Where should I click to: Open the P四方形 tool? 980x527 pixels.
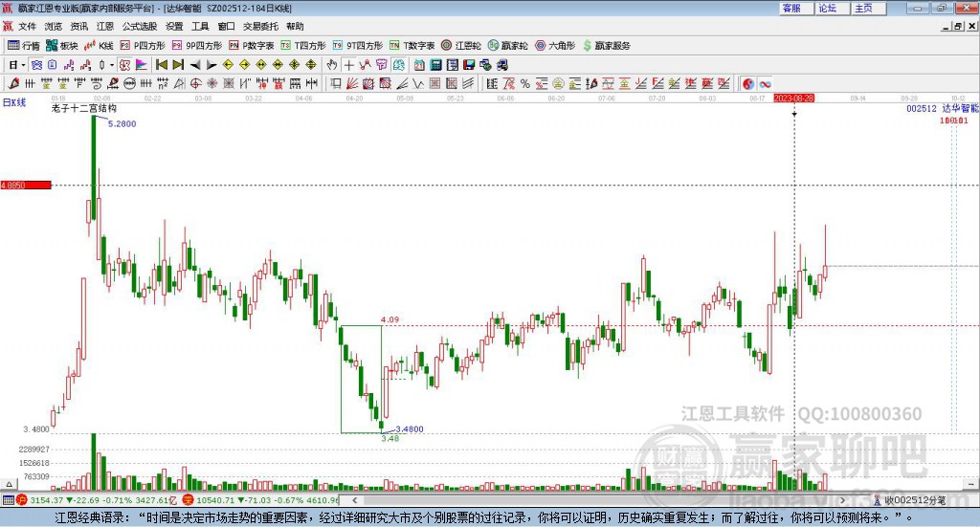click(143, 46)
